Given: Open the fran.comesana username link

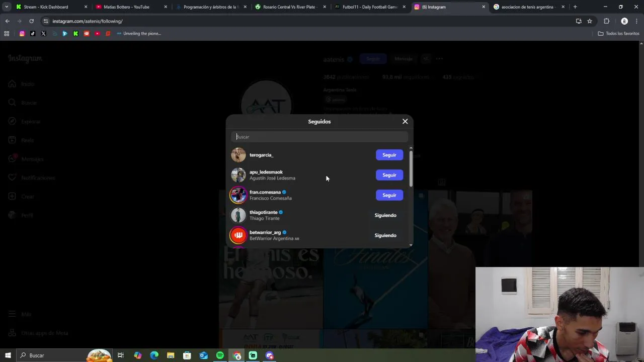Looking at the screenshot, I should [265, 192].
